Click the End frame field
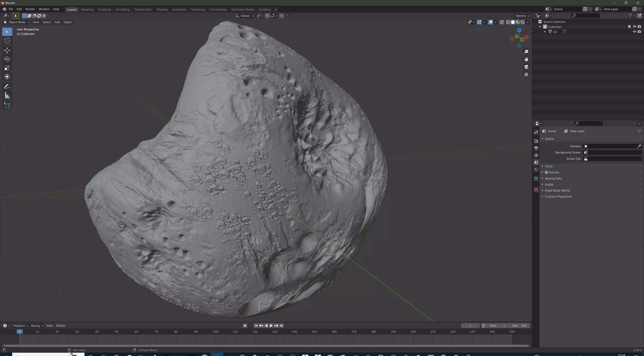This screenshot has height=356, width=644. coord(519,325)
